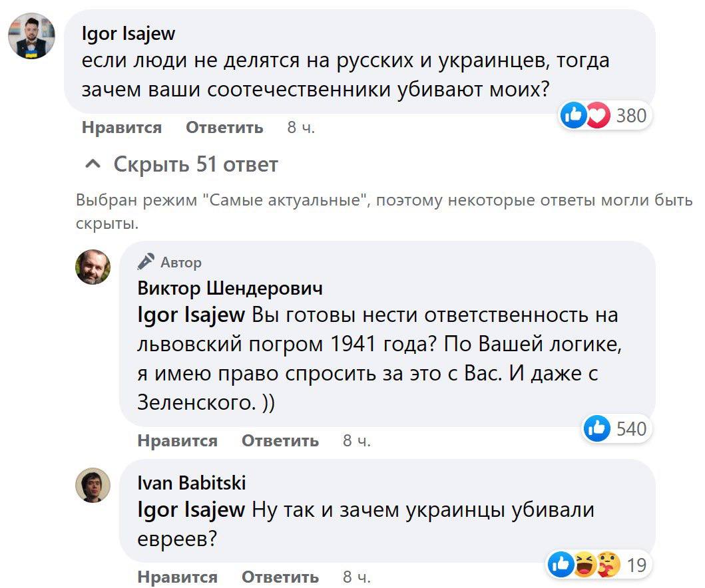Click the heart reaction icon beside 380

pos(596,116)
